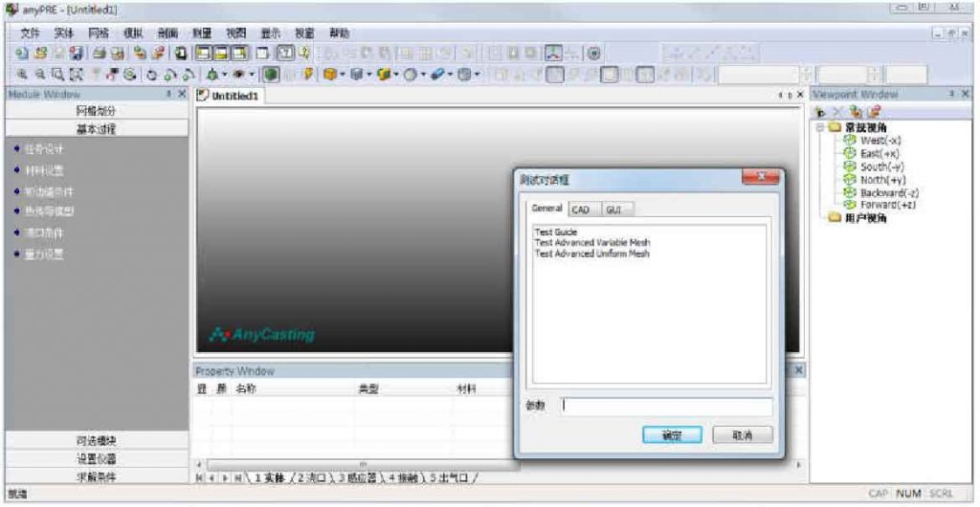This screenshot has width=980, height=507.
Task: Select the 3 感应器 sheet tab
Action: pyautogui.click(x=357, y=477)
